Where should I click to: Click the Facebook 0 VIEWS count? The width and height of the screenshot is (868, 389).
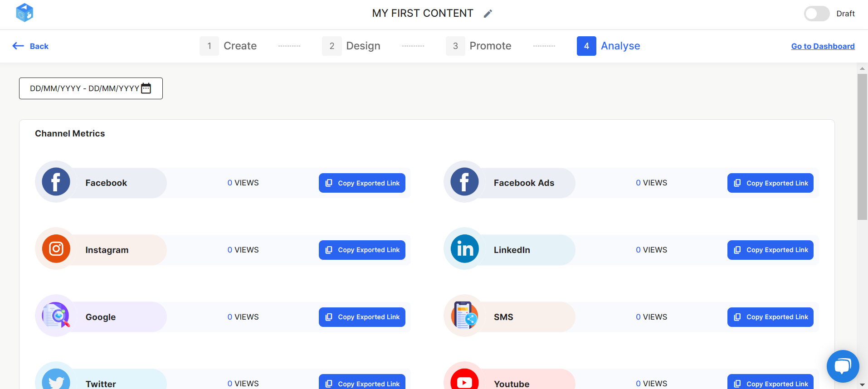click(x=243, y=183)
